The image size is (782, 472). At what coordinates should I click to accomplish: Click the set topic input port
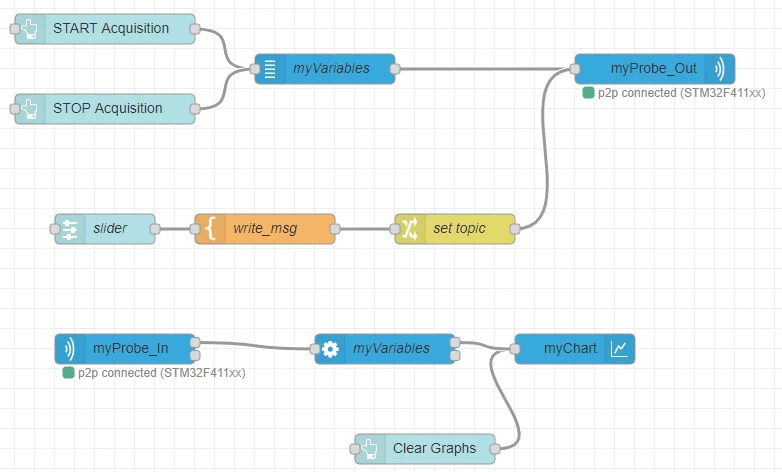click(395, 229)
